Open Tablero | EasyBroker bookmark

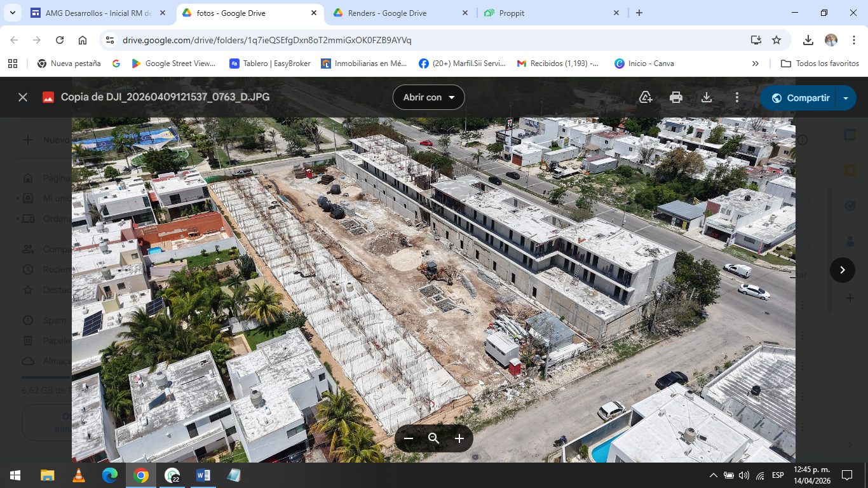[270, 64]
